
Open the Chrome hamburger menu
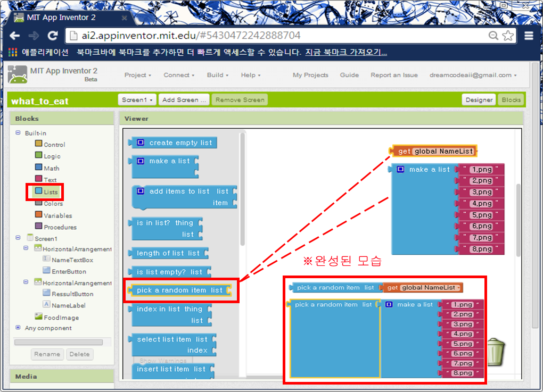529,35
